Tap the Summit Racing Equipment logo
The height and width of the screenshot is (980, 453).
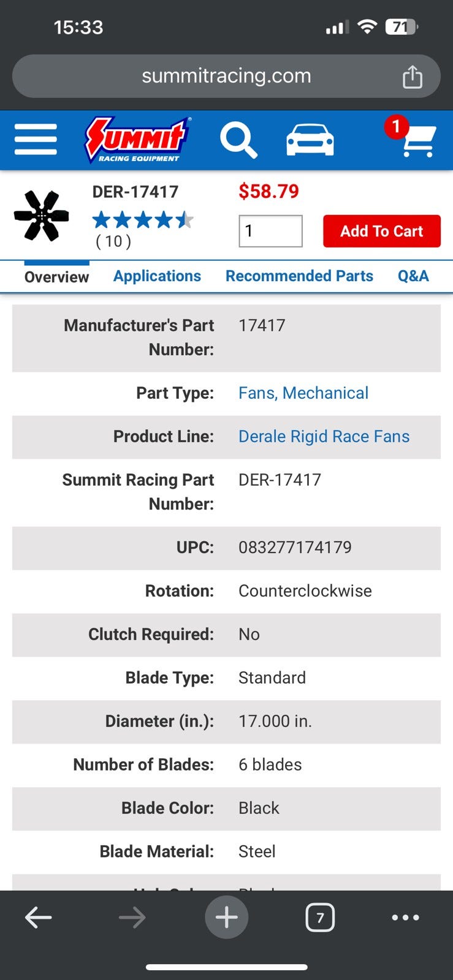136,140
